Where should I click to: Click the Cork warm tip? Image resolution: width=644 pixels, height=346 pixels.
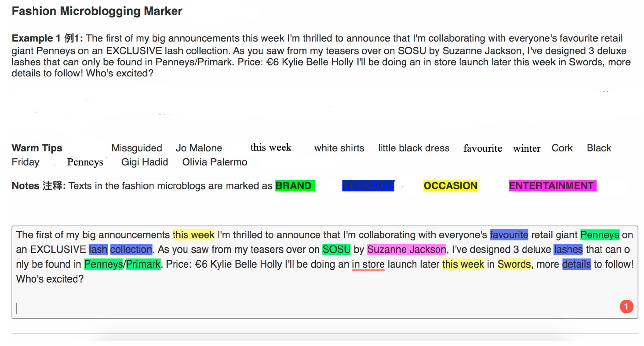[562, 148]
